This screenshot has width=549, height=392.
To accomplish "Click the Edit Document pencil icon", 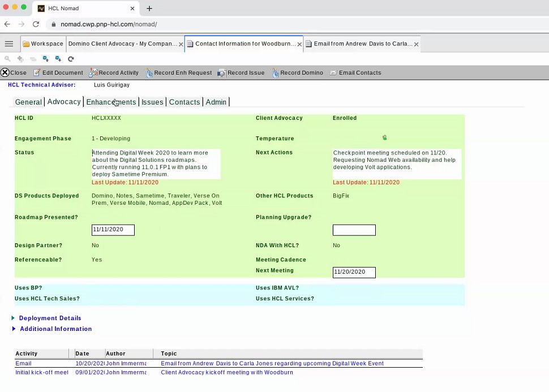I will [37, 72].
